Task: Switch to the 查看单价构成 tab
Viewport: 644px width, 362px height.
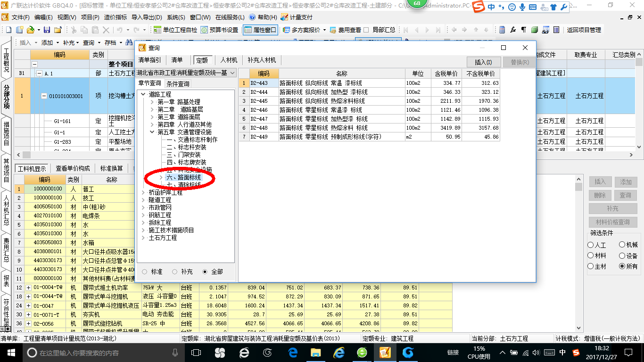Action: (x=73, y=168)
